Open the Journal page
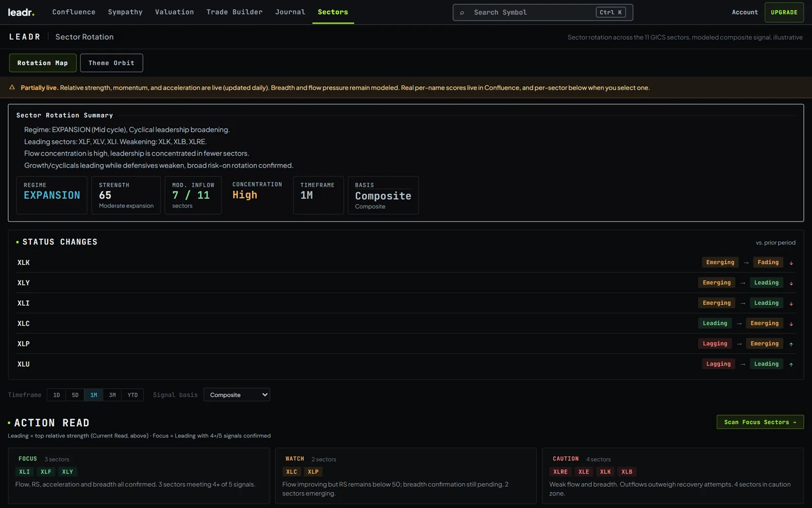Viewport: 812px width, 508px height. click(290, 12)
